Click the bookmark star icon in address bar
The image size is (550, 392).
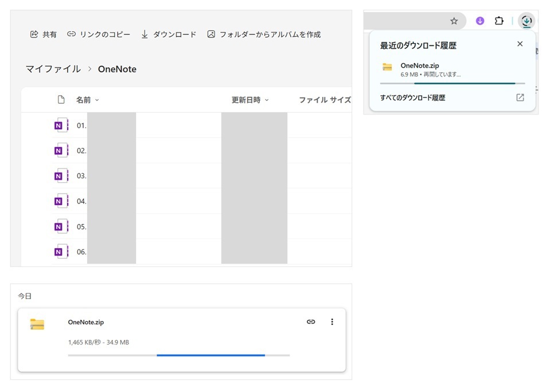[x=454, y=21]
